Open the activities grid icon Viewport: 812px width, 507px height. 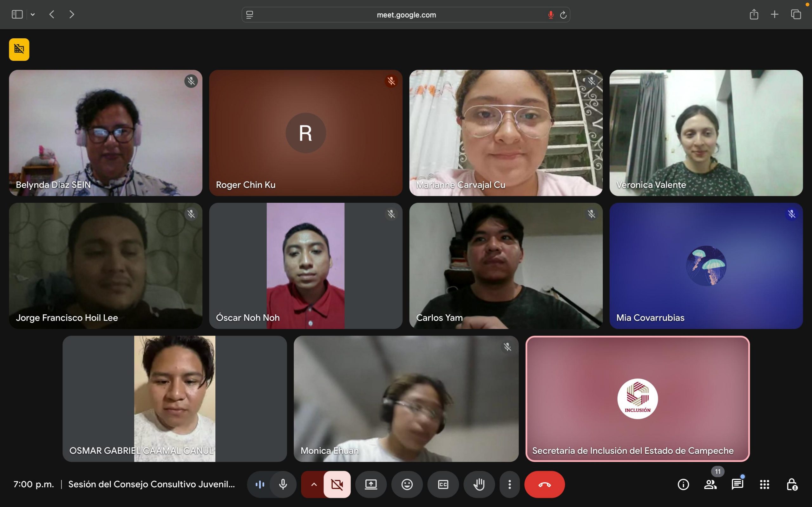pyautogui.click(x=764, y=484)
